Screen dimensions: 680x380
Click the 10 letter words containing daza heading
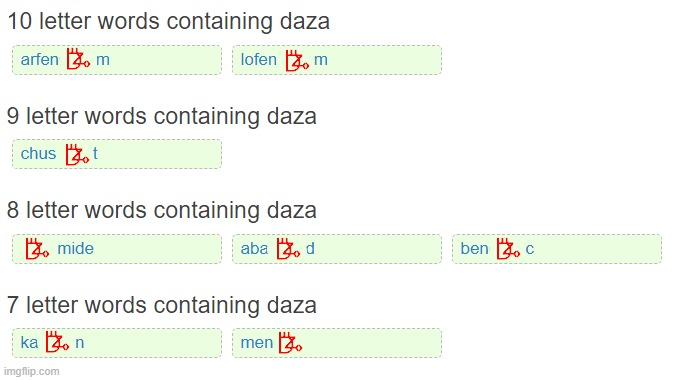(x=169, y=21)
